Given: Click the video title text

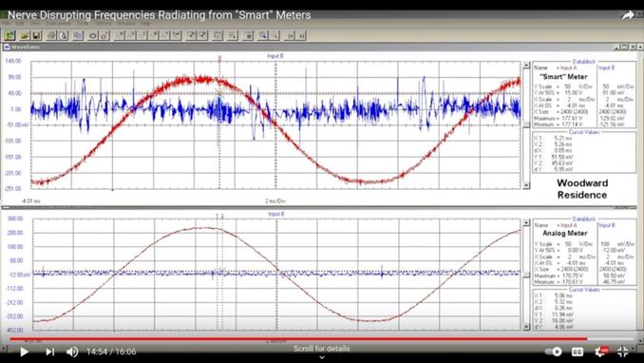Looking at the screenshot, I should click(x=160, y=15).
